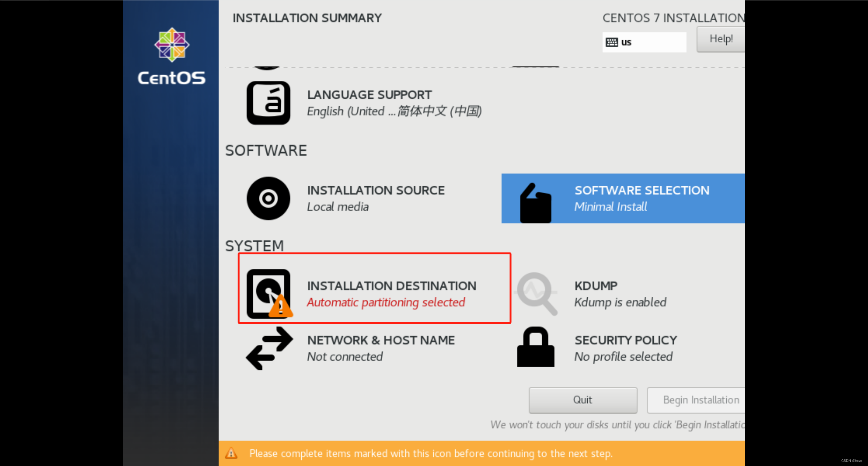Click the INSTALLATION SUMMARY title

(x=307, y=18)
